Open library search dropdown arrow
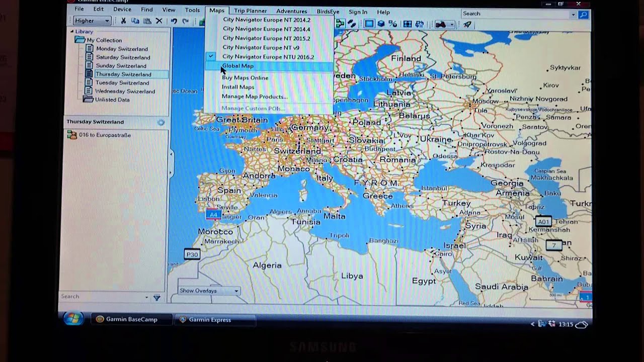The width and height of the screenshot is (644, 362). pos(146,297)
